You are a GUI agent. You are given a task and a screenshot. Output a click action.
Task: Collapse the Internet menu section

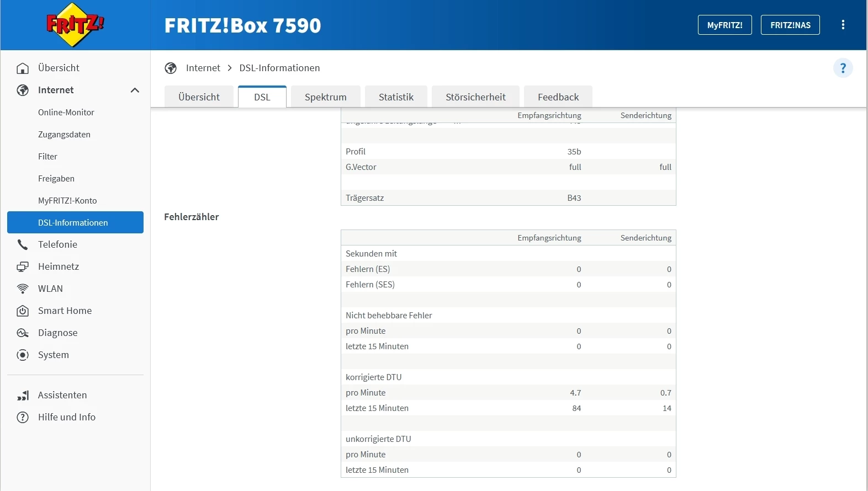tap(135, 90)
